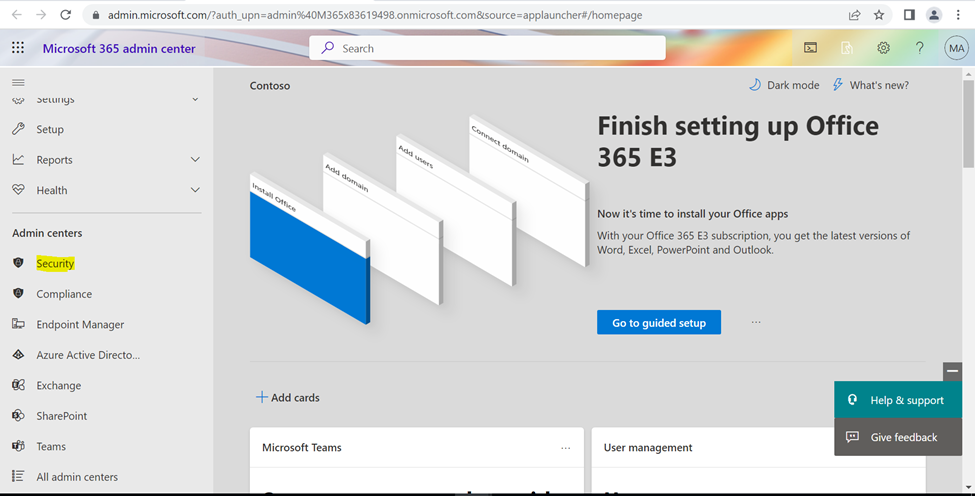The image size is (975, 496).
Task: Click the settings gear in header
Action: (x=884, y=48)
